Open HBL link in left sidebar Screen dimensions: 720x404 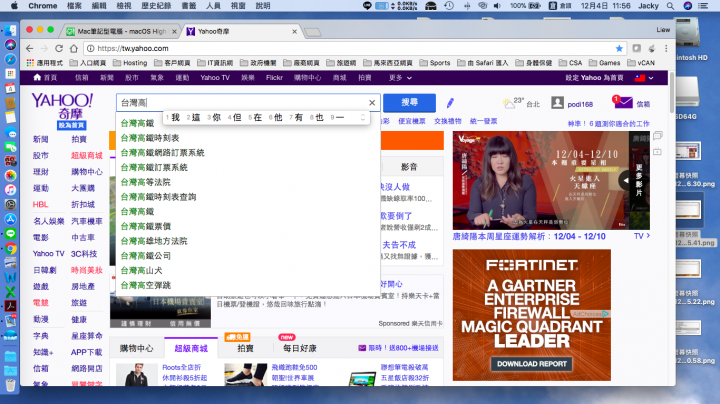40,204
